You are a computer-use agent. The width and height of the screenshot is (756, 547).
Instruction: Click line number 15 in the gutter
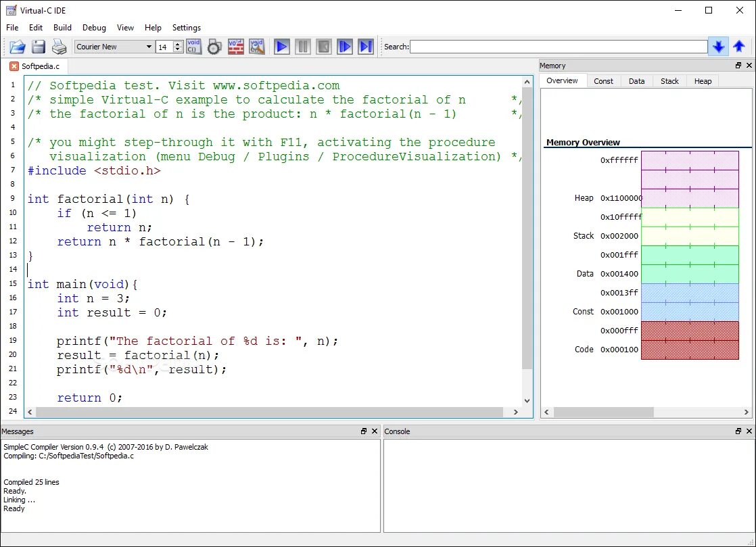[13, 283]
